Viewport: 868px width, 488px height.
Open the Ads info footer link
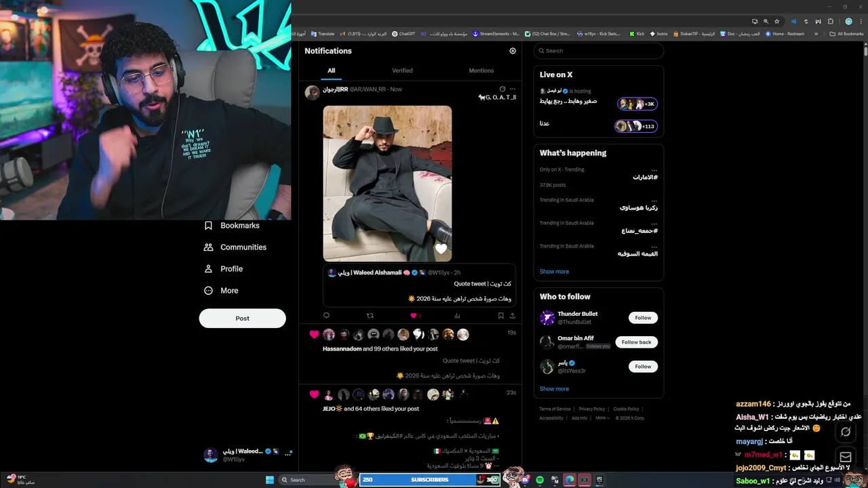[579, 418]
